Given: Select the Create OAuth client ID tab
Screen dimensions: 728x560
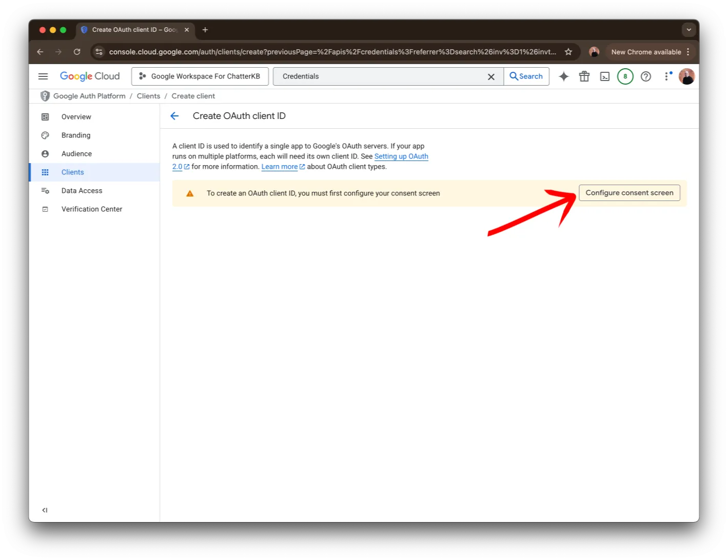Looking at the screenshot, I should click(135, 30).
